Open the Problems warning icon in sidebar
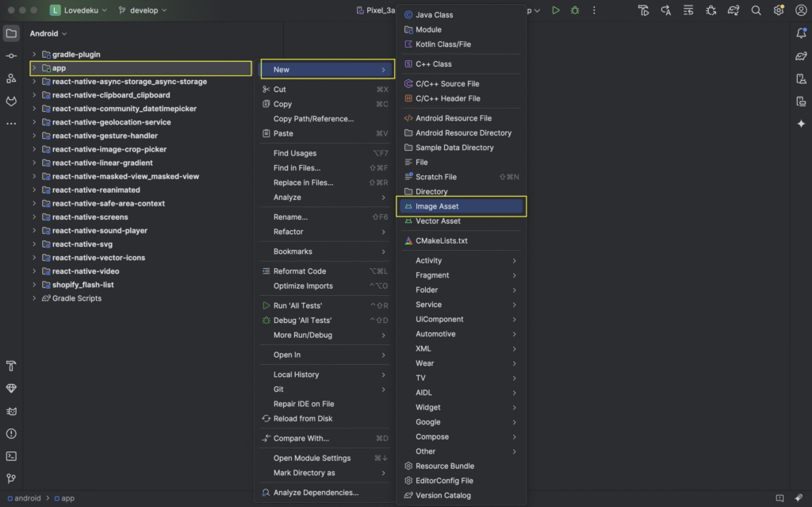812x507 pixels. tap(11, 434)
